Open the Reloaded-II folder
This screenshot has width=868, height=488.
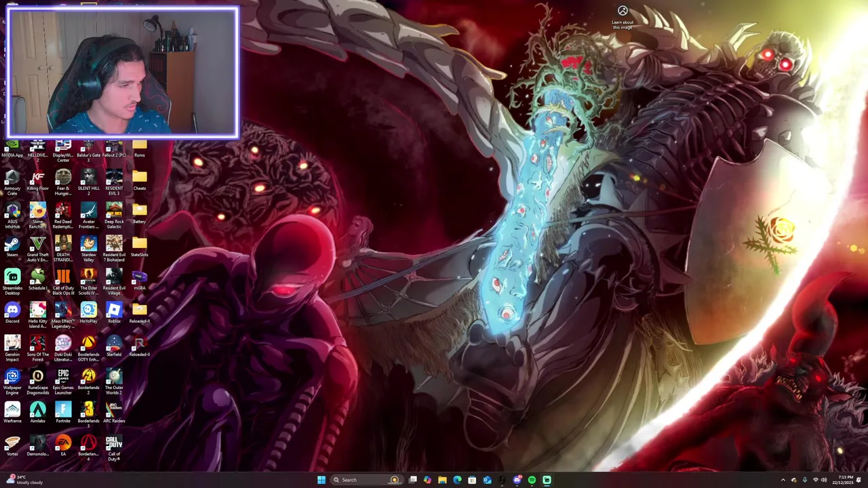tap(139, 312)
